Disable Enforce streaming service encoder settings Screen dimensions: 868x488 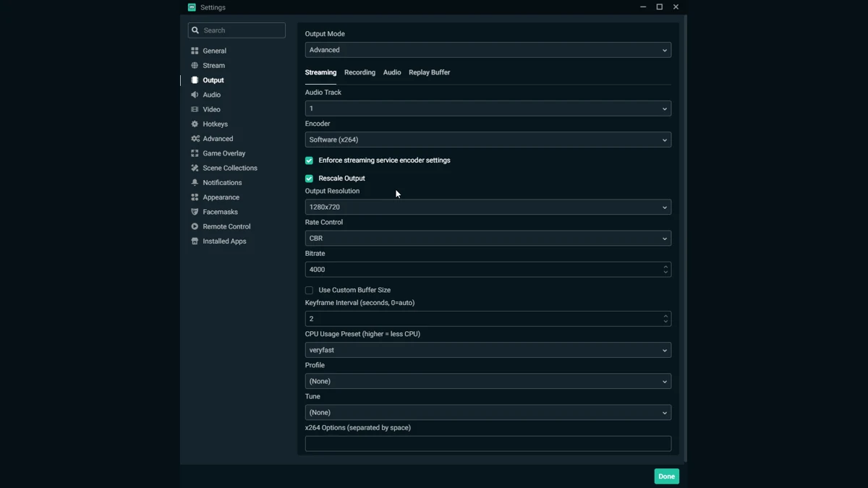coord(309,160)
